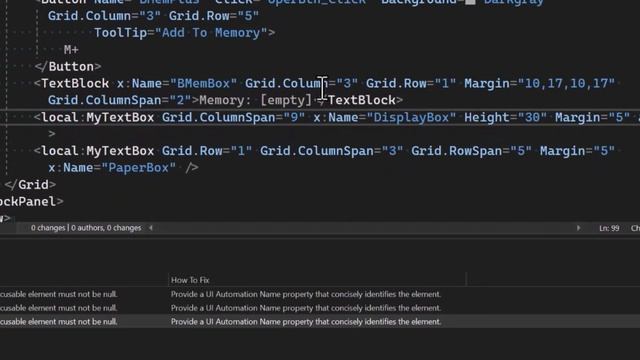Click the "Ln: 99" line indicator
The height and width of the screenshot is (360, 640).
609,228
